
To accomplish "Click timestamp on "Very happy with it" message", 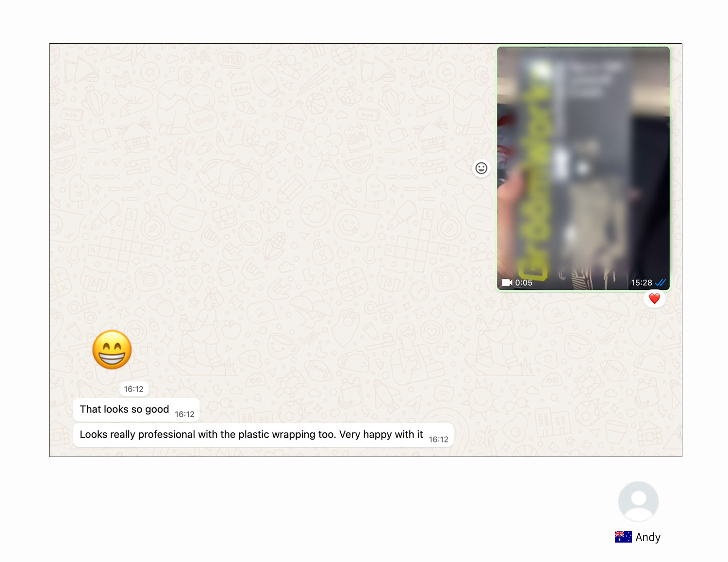I will coord(438,440).
